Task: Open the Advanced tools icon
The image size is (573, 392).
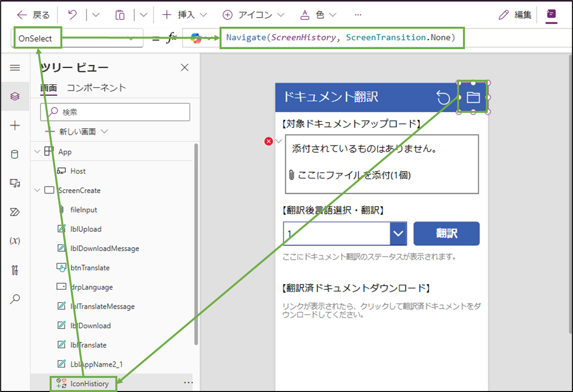Action: (x=15, y=270)
